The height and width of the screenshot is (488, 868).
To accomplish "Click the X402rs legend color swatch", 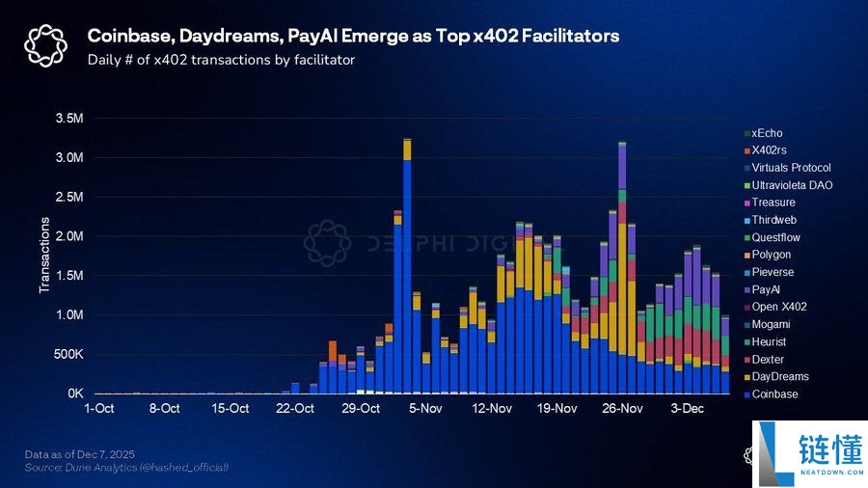I will (747, 150).
